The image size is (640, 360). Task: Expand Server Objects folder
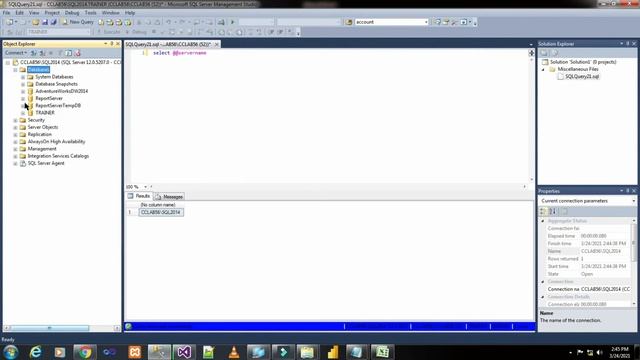point(16,127)
